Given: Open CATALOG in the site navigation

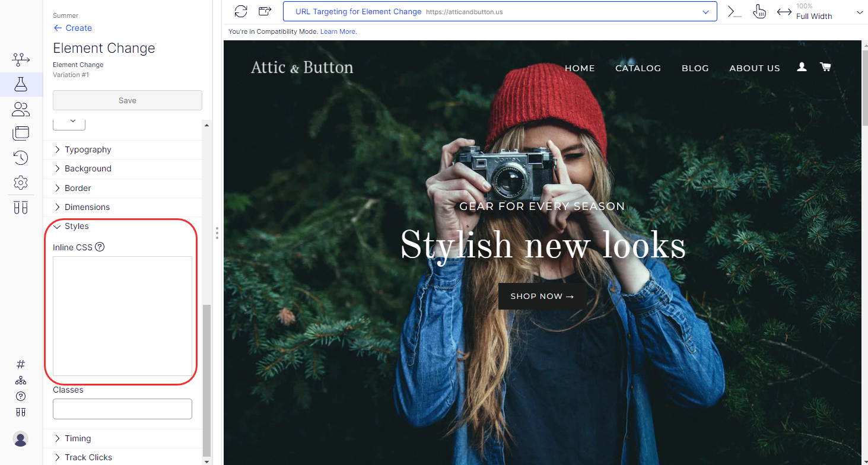Looking at the screenshot, I should click(x=638, y=68).
